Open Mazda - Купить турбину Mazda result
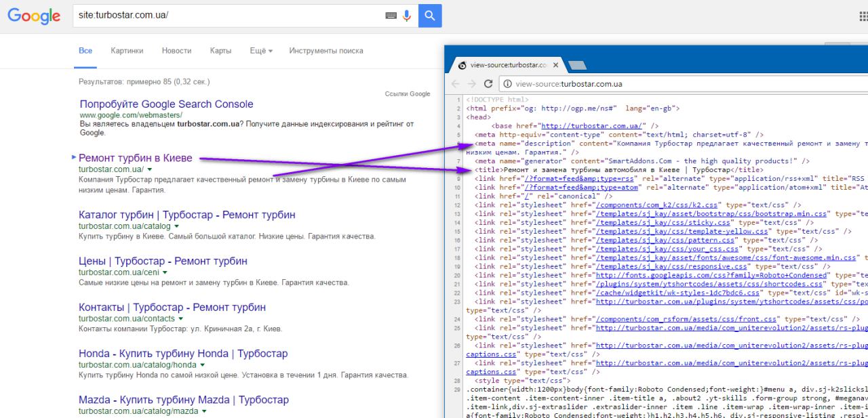 184,400
